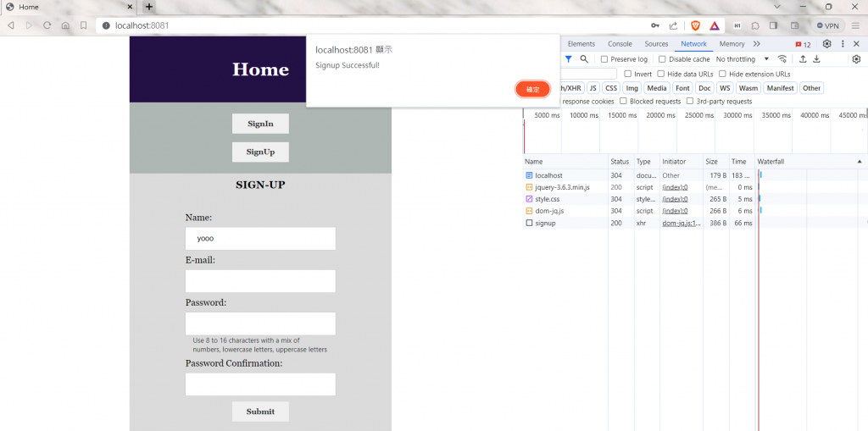The width and height of the screenshot is (868, 431).
Task: Close the DevTools panel
Action: click(857, 44)
